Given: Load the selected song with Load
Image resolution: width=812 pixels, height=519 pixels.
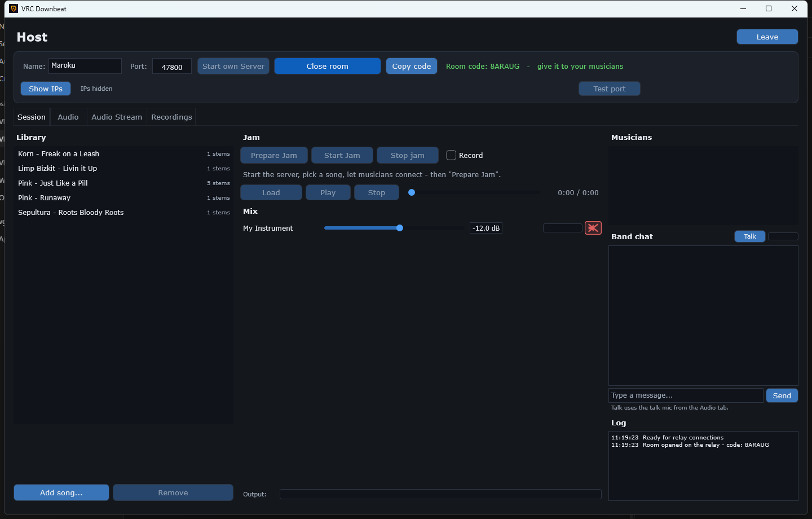Looking at the screenshot, I should (x=271, y=192).
